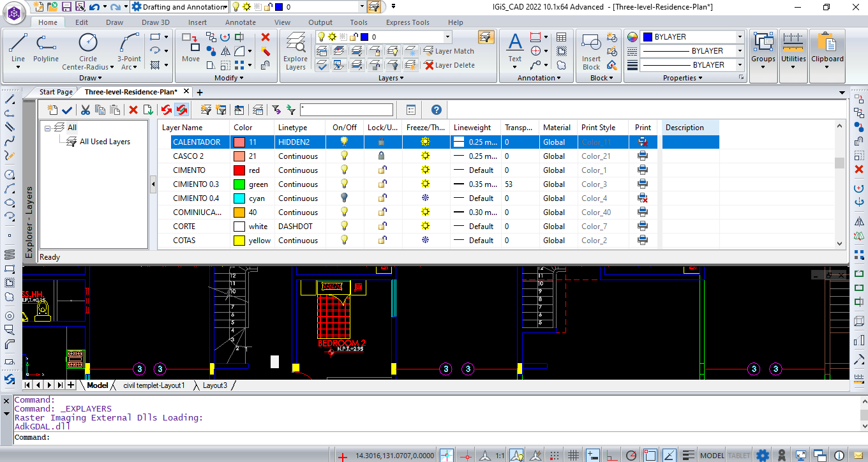
Task: Click the green CIMIENTO 0.3 color swatch
Action: (239, 184)
